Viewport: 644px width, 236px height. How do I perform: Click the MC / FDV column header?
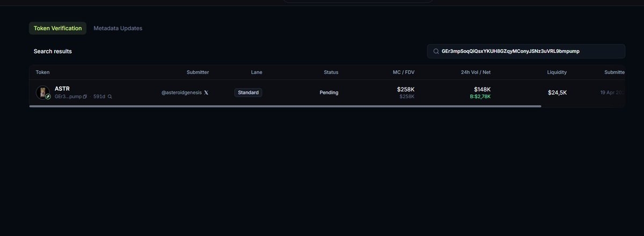pyautogui.click(x=404, y=72)
